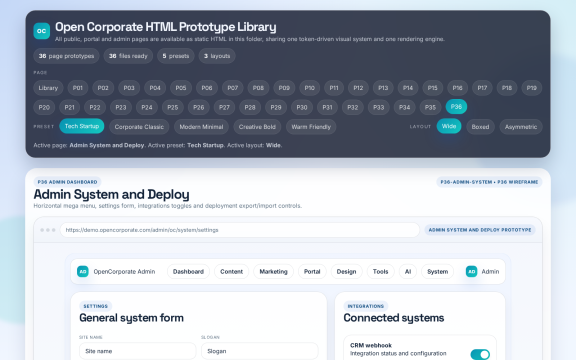The height and width of the screenshot is (360, 576).
Task: Open the System admin menu
Action: (438, 271)
